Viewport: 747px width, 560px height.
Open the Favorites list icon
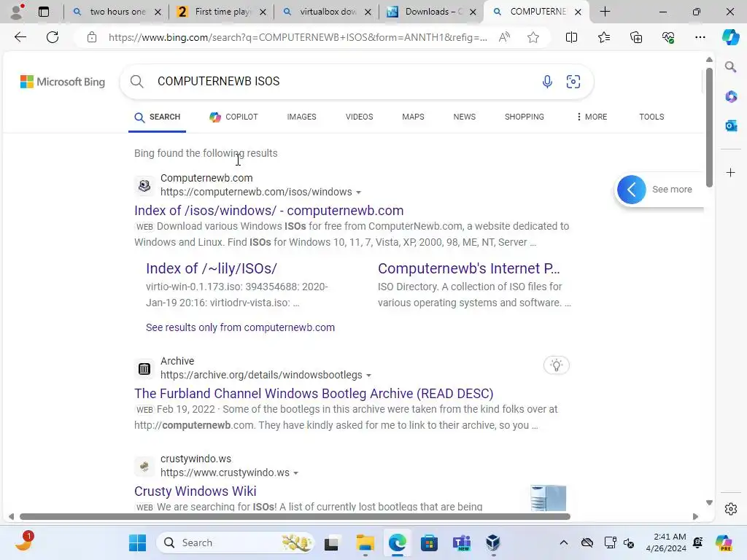603,37
